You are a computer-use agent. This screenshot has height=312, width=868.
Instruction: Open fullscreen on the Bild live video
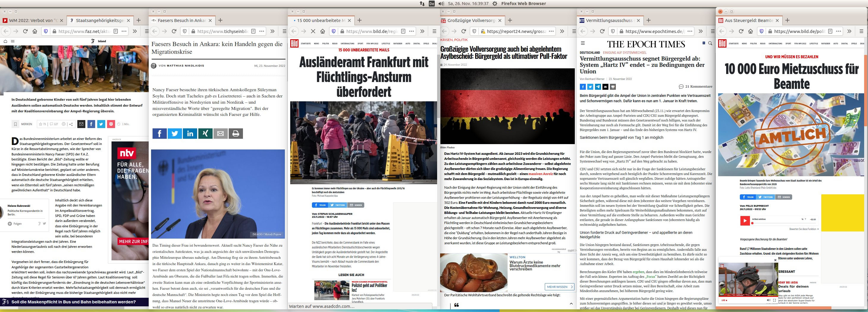(x=774, y=300)
